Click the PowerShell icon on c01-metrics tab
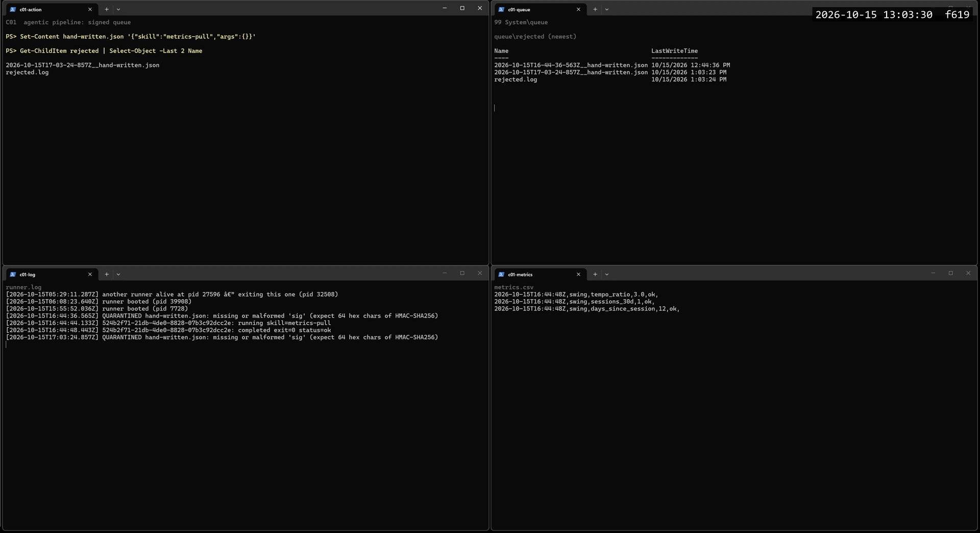Image resolution: width=980 pixels, height=533 pixels. pos(501,274)
